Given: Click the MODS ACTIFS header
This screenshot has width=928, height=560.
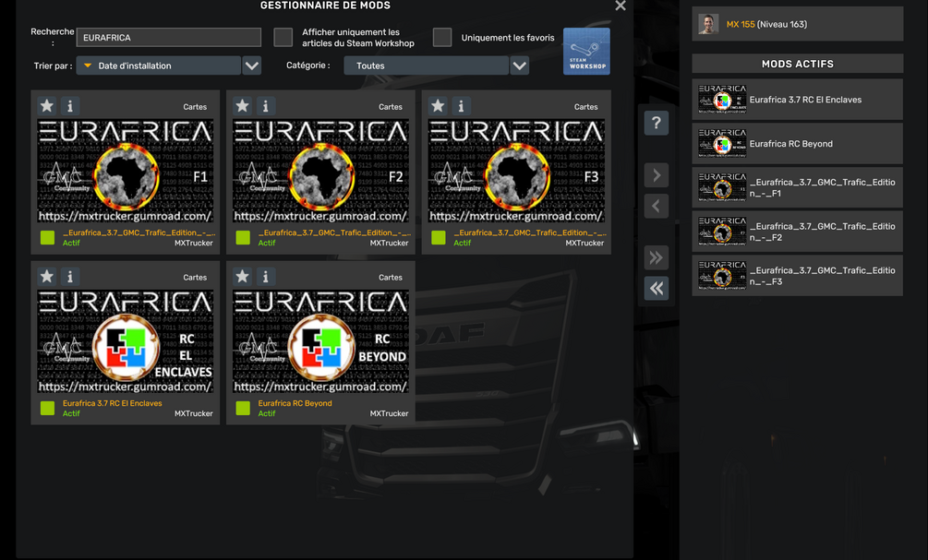Looking at the screenshot, I should pos(797,64).
